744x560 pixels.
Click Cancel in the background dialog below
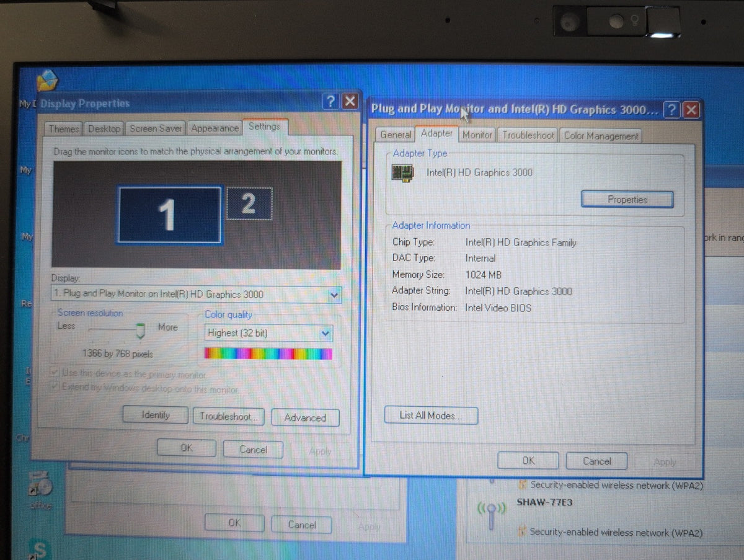(x=302, y=525)
